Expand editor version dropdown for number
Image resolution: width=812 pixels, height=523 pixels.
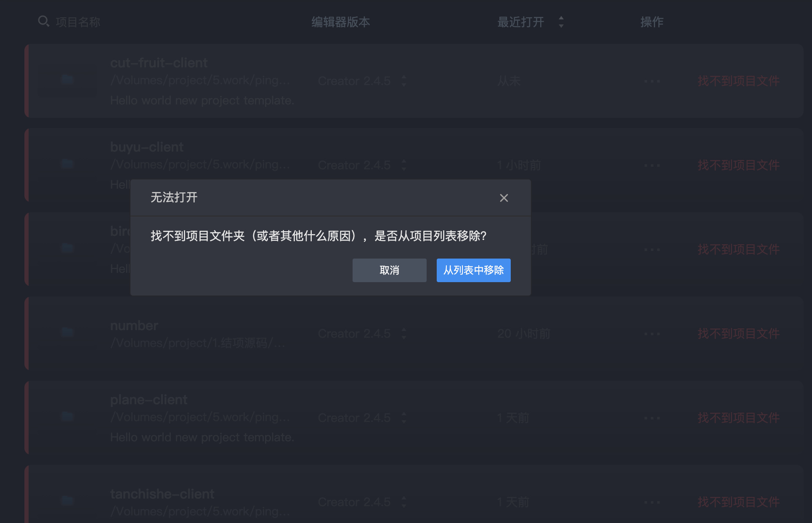point(403,334)
